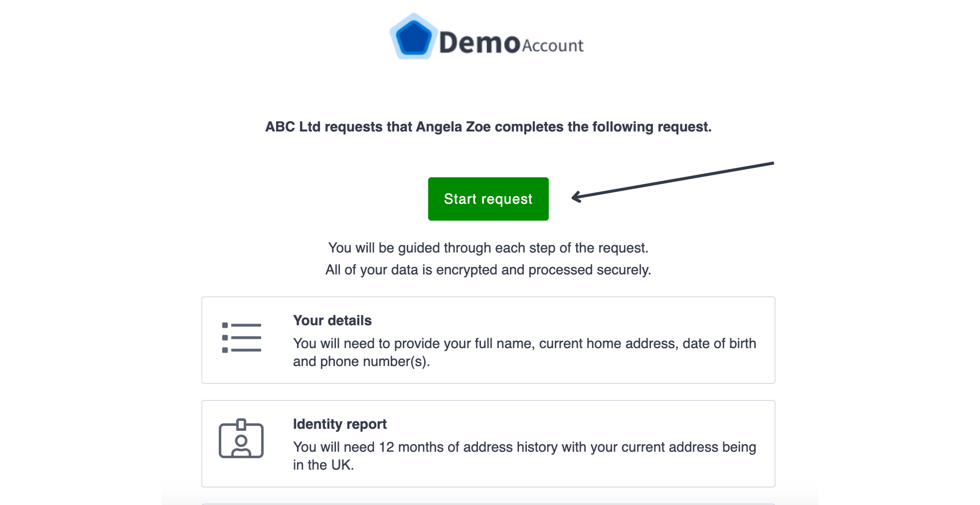
Task: Click the Demo Account wordmark text
Action: pyautogui.click(x=511, y=43)
